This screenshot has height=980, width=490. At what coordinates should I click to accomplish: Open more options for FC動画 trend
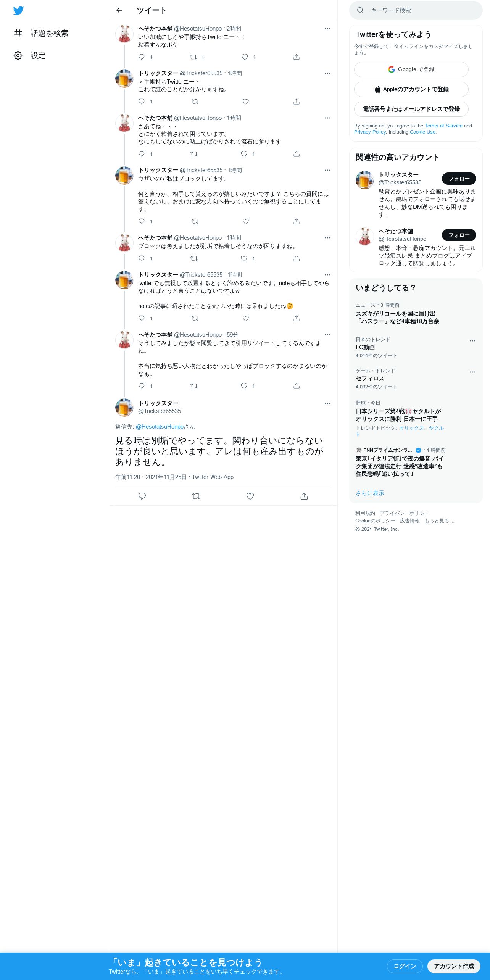pyautogui.click(x=472, y=341)
